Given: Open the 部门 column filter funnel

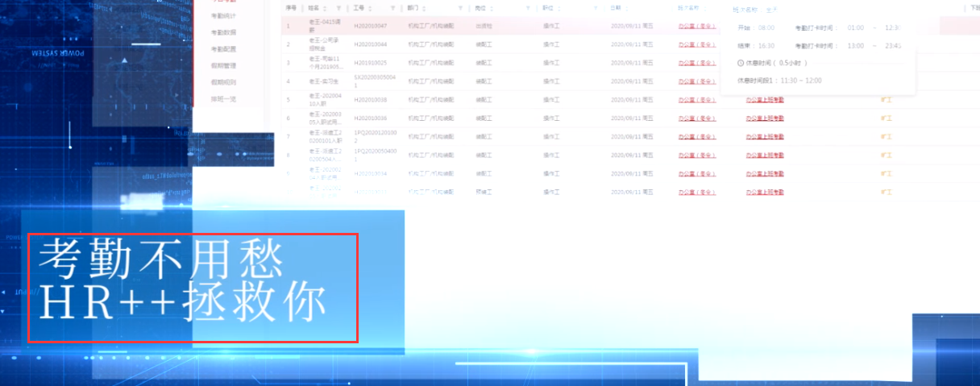Looking at the screenshot, I should 460,8.
